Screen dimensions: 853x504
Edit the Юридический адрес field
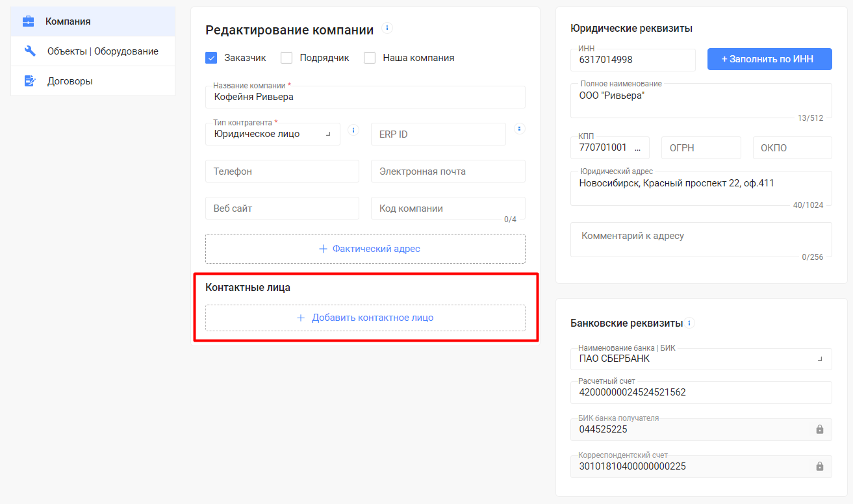coord(701,188)
